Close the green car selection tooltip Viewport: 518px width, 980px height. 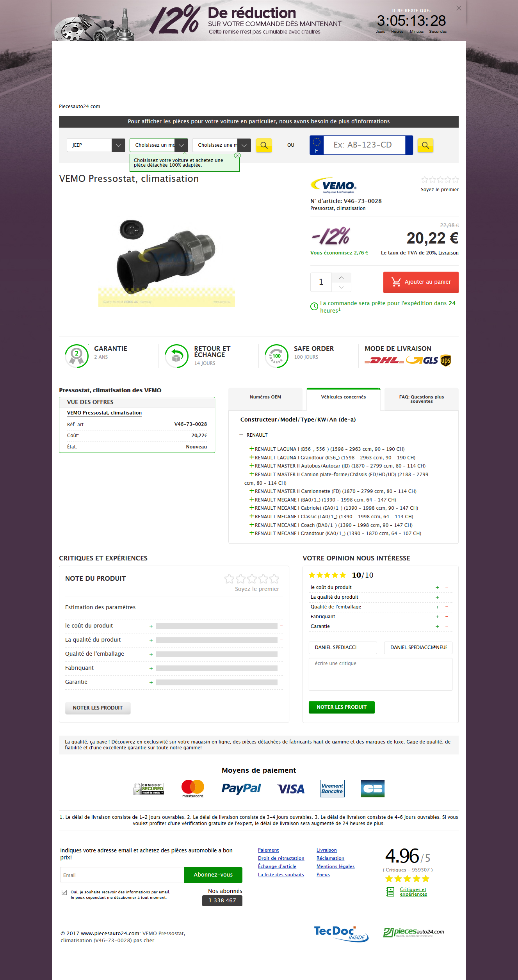point(237,155)
